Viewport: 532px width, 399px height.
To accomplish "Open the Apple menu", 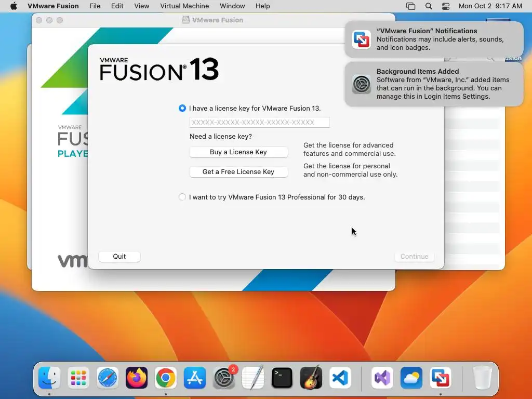I will (14, 6).
